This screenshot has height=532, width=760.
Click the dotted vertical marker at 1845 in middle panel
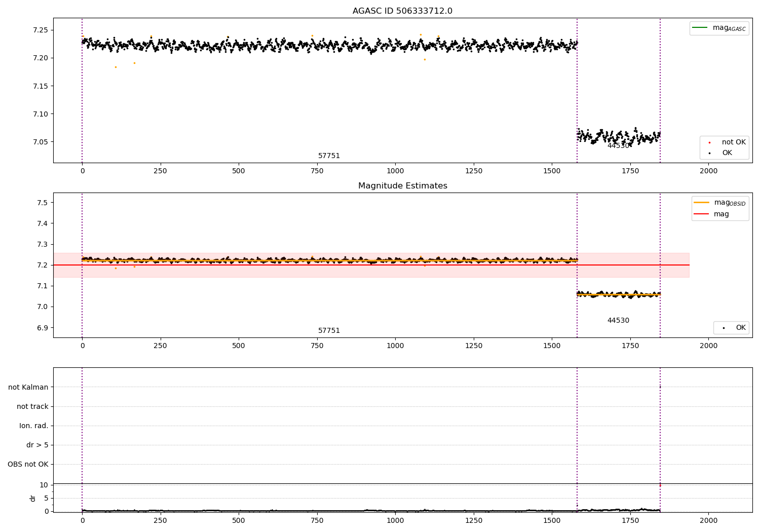(x=660, y=265)
